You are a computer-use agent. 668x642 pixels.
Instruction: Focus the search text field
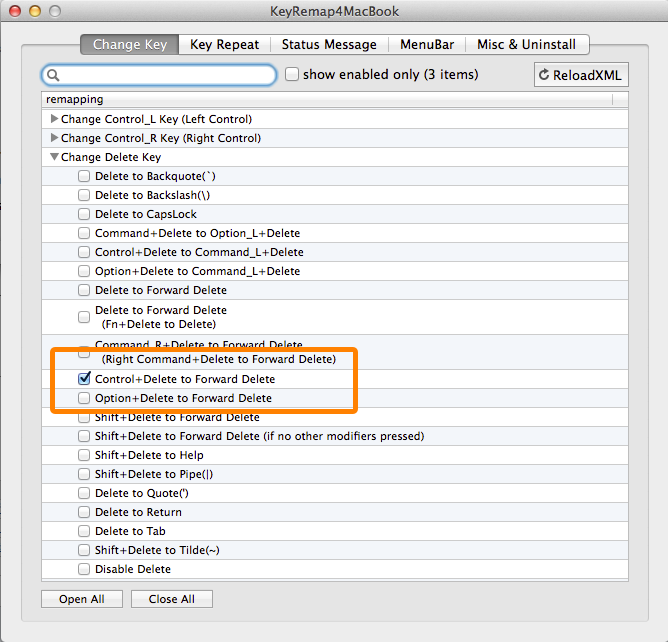click(167, 75)
